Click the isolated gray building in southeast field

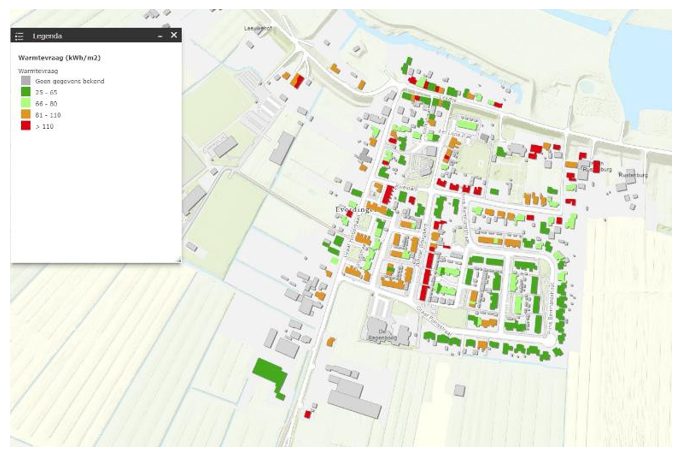(459, 390)
